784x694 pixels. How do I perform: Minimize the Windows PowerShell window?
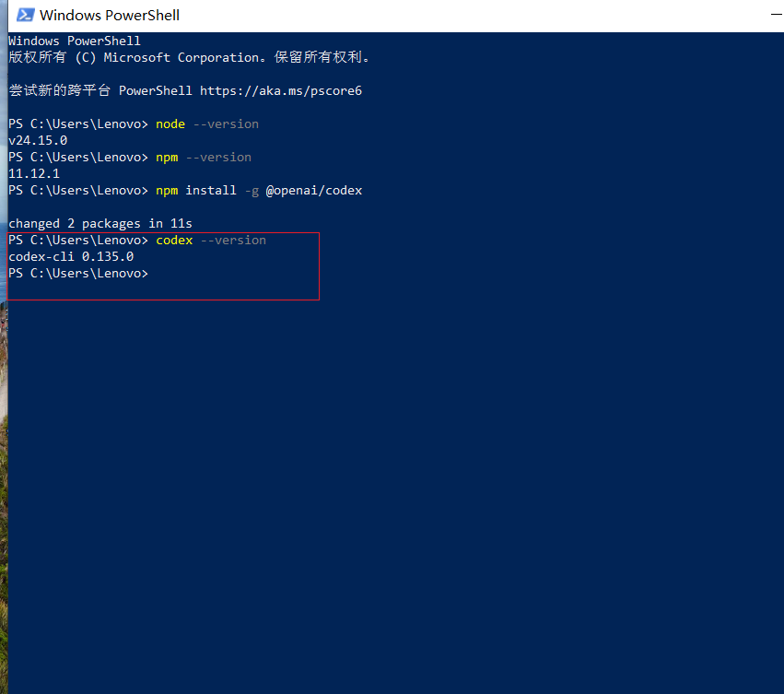(777, 15)
